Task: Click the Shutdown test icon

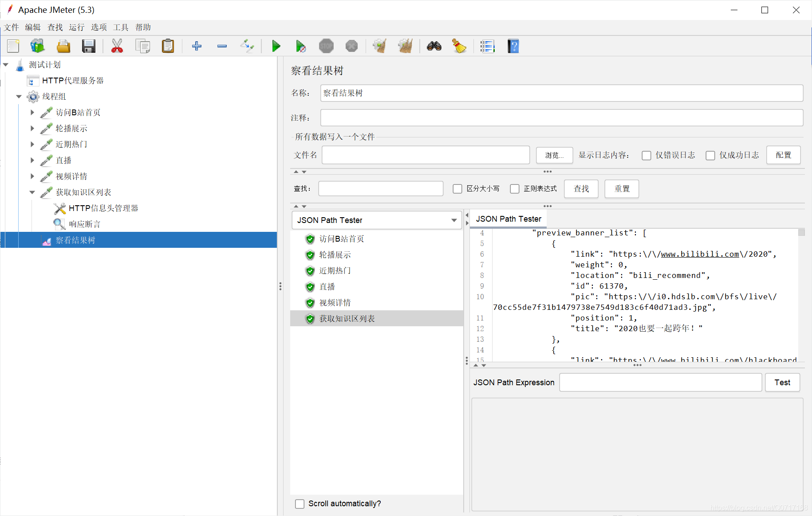Action: [x=351, y=46]
